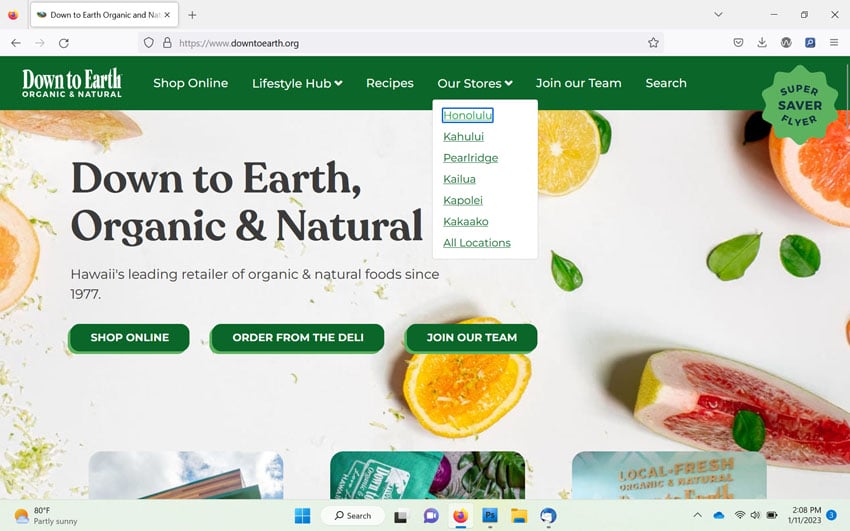
Task: Bookmark this page with the star icon
Action: point(653,42)
